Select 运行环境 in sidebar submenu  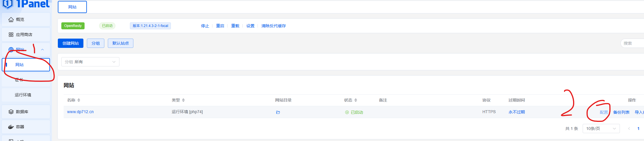(23, 95)
